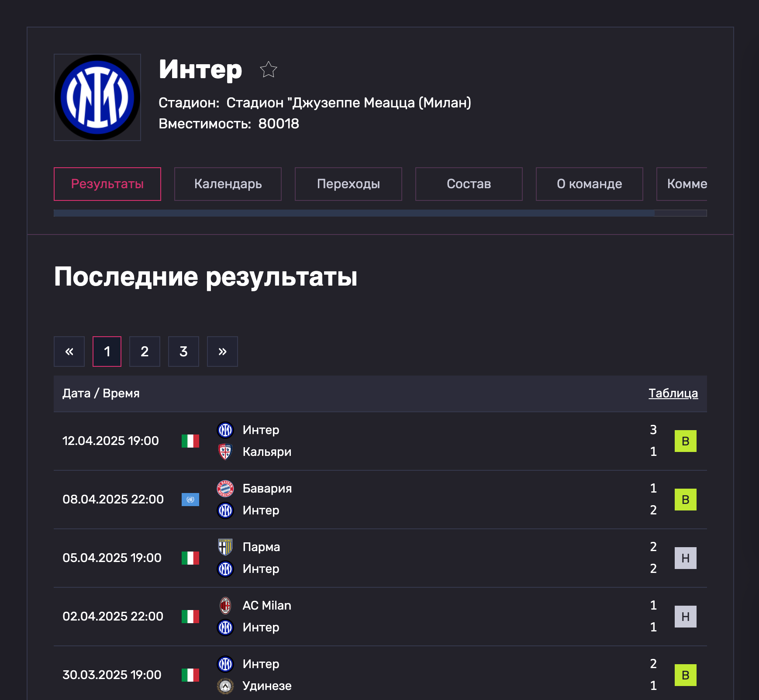Click the Bayern Munich crest icon
The height and width of the screenshot is (700, 759).
pos(225,488)
